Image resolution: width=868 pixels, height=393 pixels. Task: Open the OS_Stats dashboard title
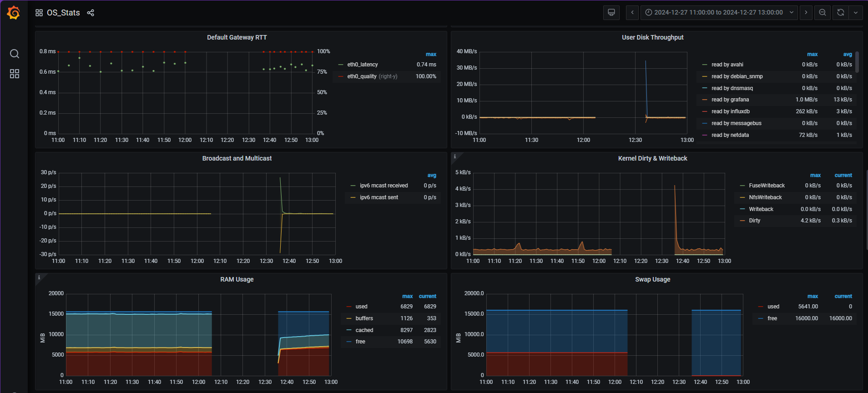(x=63, y=13)
